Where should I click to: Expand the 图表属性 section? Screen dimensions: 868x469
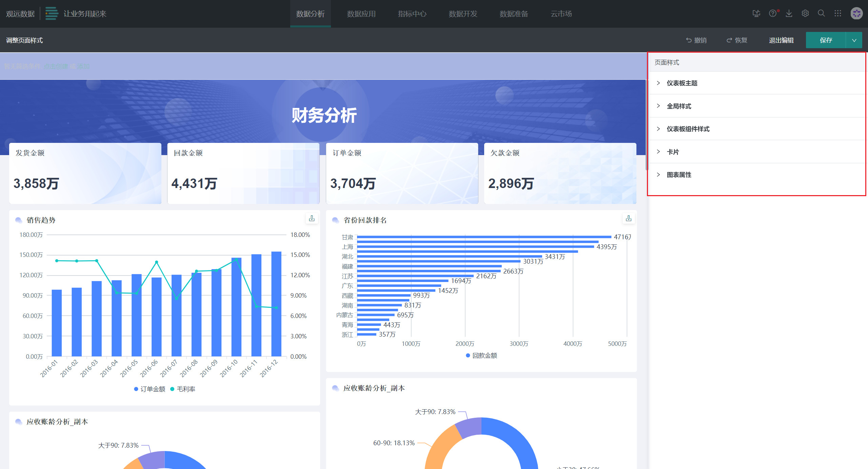click(678, 175)
